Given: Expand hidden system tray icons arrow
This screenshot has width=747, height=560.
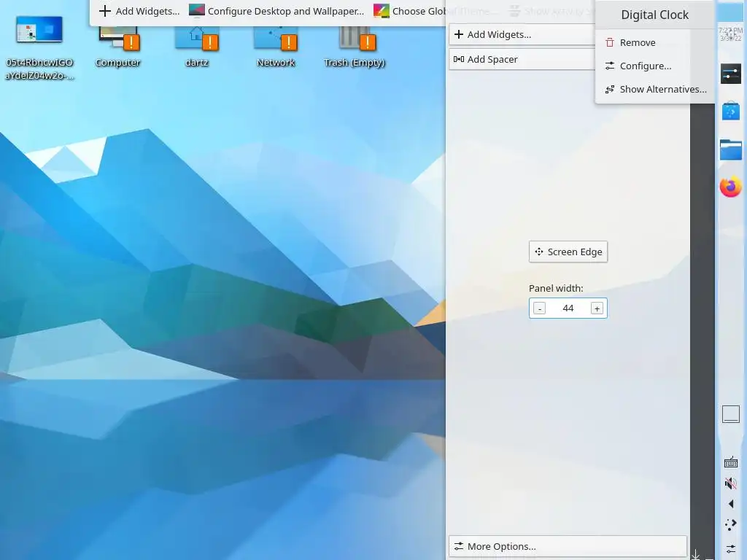Looking at the screenshot, I should (731, 504).
